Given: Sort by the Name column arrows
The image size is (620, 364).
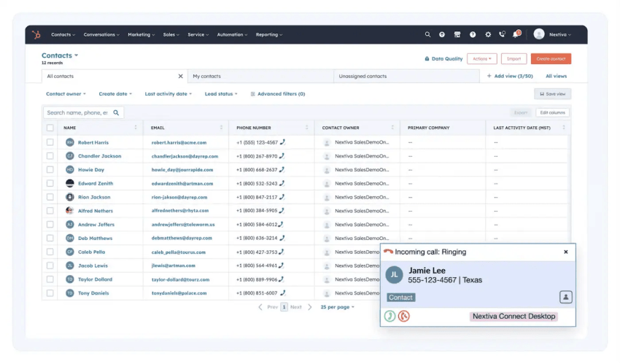Looking at the screenshot, I should tap(136, 128).
